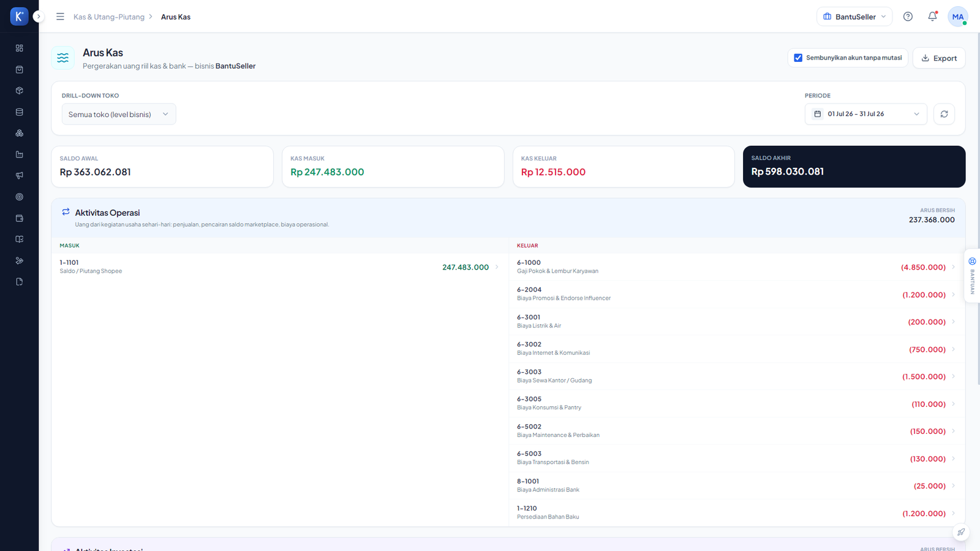Expand the 6-3003 Biaya Sewa Kantor row chevron

954,376
